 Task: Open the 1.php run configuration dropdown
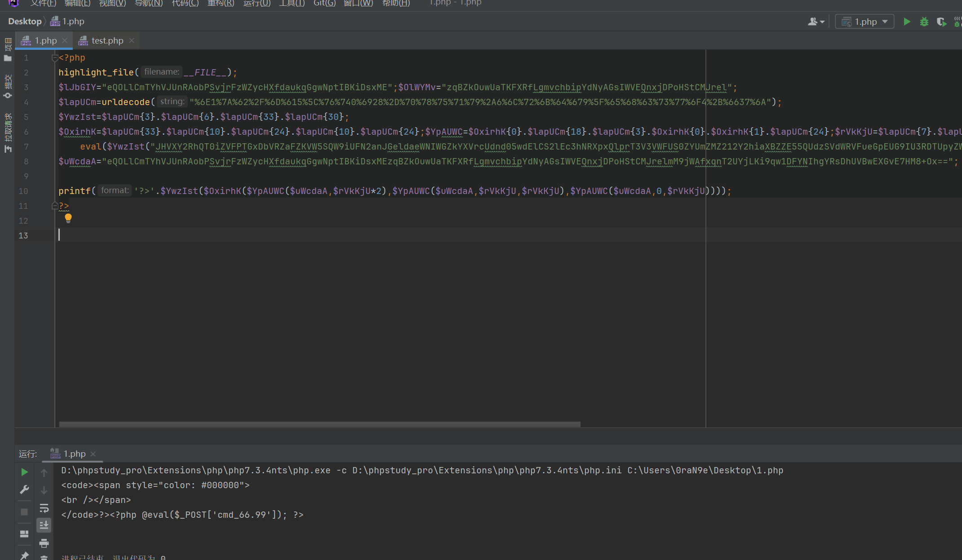[x=864, y=22]
